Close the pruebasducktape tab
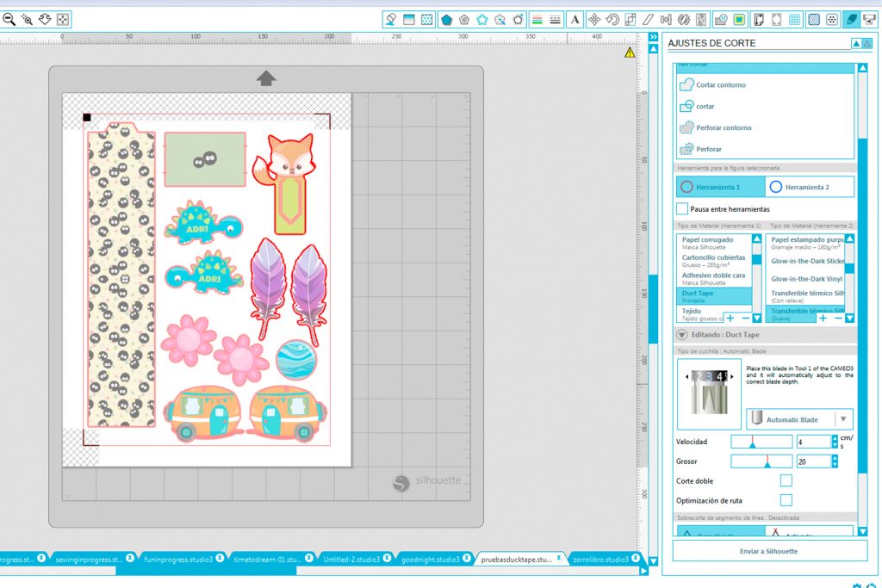Image resolution: width=882 pixels, height=588 pixels. click(558, 558)
